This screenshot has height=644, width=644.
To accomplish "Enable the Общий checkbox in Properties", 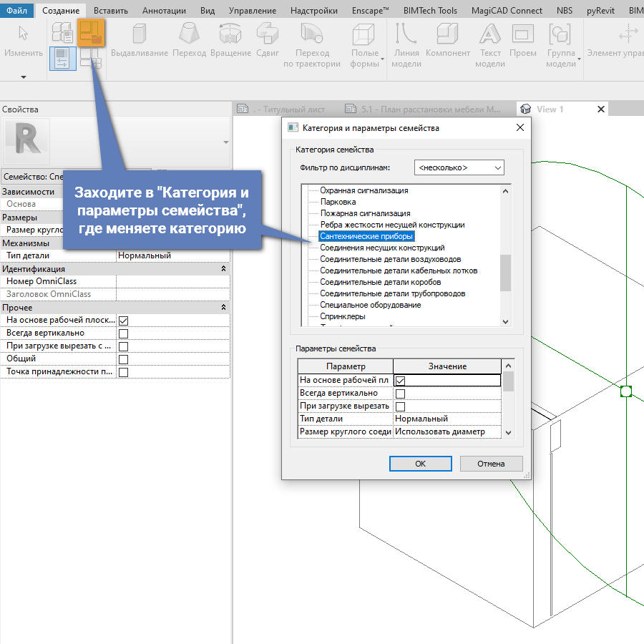I will tap(123, 359).
